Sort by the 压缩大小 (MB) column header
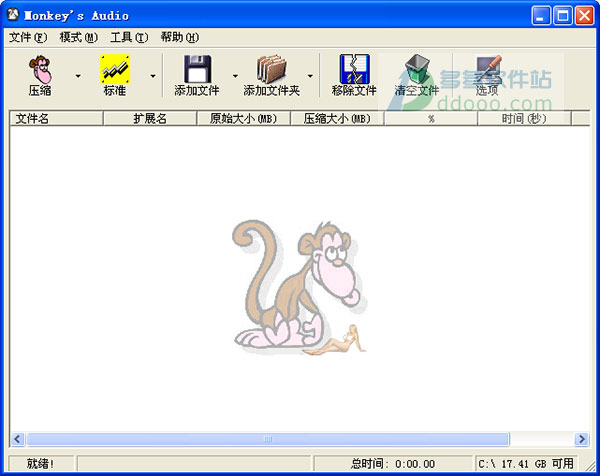Image resolution: width=600 pixels, height=476 pixels. (x=337, y=119)
